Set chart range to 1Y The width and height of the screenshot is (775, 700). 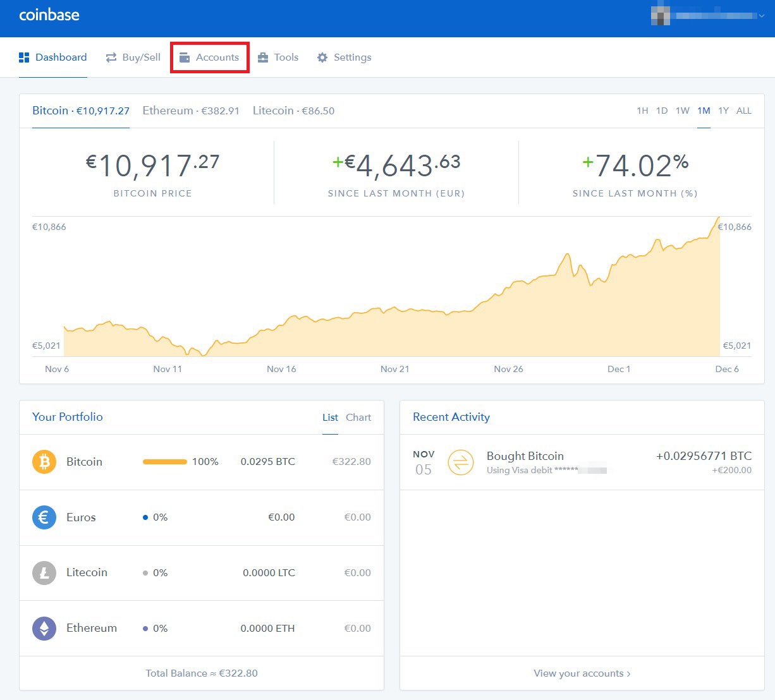pos(724,111)
